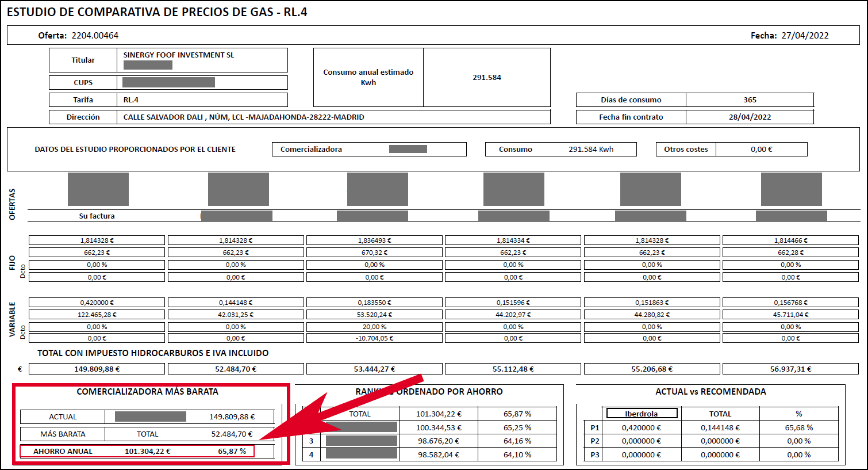Viewport: 868px width, 470px height.
Task: Select the variable amount 122.465,28 €
Action: click(x=97, y=315)
